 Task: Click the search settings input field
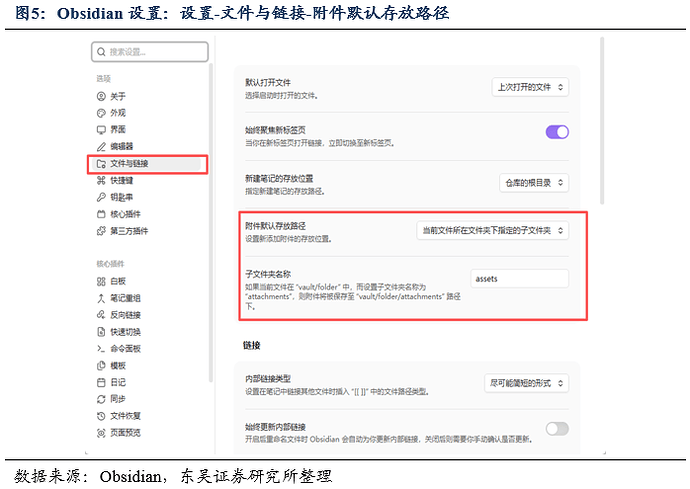point(150,52)
